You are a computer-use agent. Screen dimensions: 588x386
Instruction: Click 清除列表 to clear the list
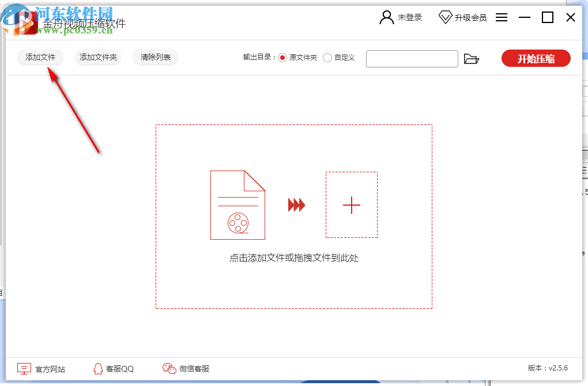point(154,58)
